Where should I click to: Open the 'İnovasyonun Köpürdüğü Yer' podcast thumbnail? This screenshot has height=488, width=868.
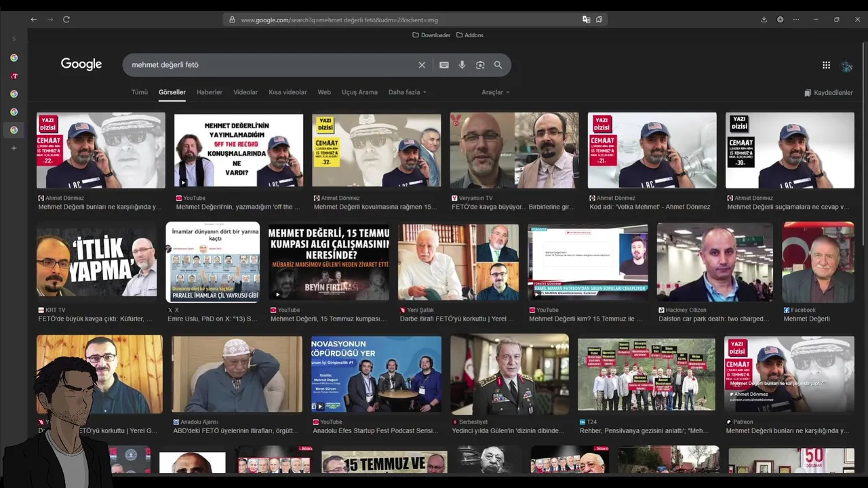coord(376,374)
